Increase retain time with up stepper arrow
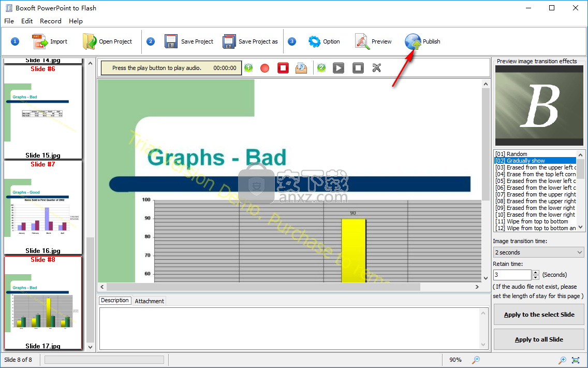 coord(536,272)
